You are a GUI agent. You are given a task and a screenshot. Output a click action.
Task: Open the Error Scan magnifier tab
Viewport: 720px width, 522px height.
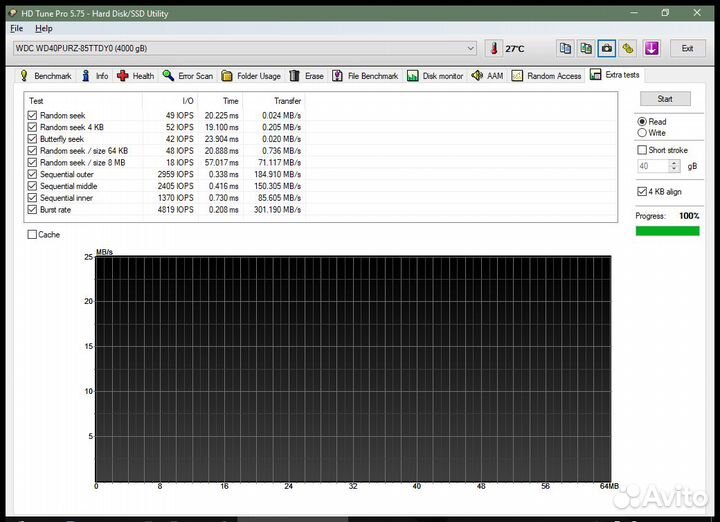point(188,76)
